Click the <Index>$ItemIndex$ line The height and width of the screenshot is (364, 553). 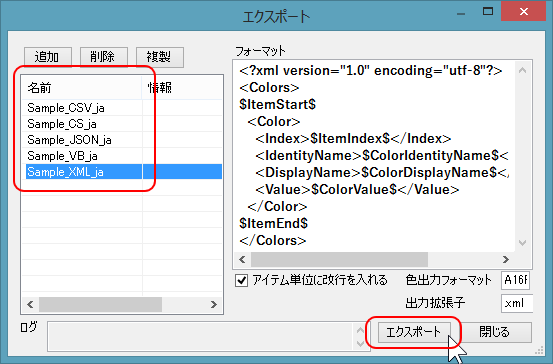tap(353, 139)
